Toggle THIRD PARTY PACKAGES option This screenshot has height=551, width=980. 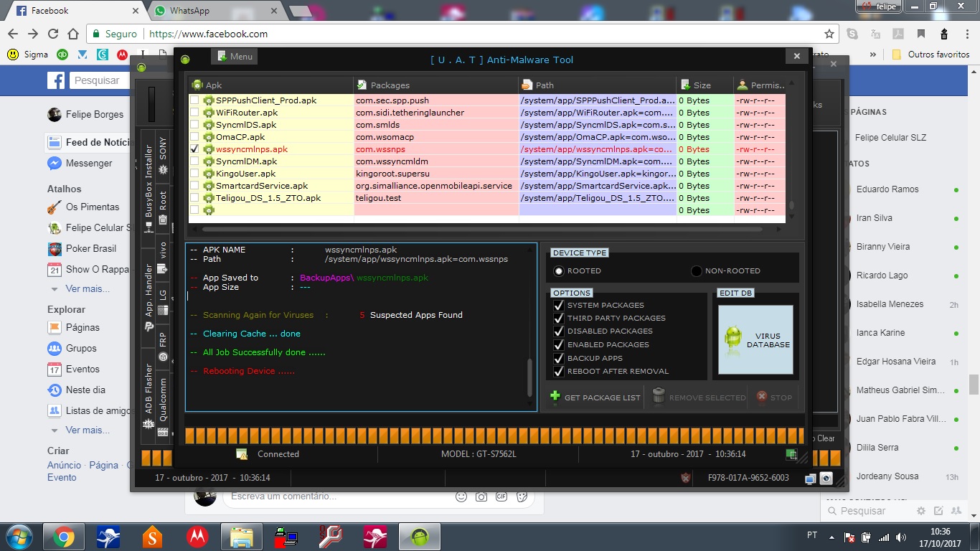[x=559, y=318]
